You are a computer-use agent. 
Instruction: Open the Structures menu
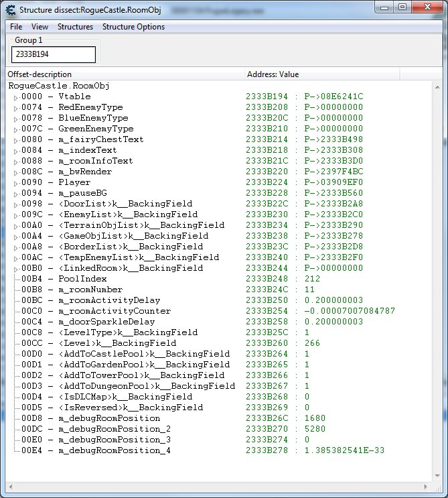[x=75, y=27]
